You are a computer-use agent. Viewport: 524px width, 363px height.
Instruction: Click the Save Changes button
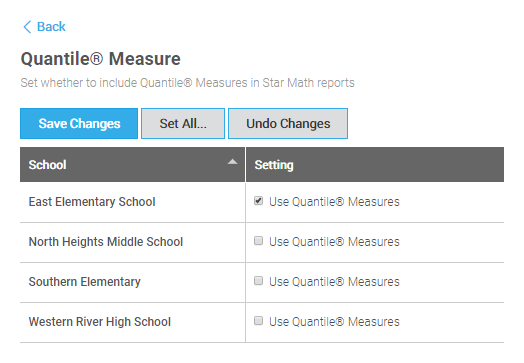pos(79,123)
